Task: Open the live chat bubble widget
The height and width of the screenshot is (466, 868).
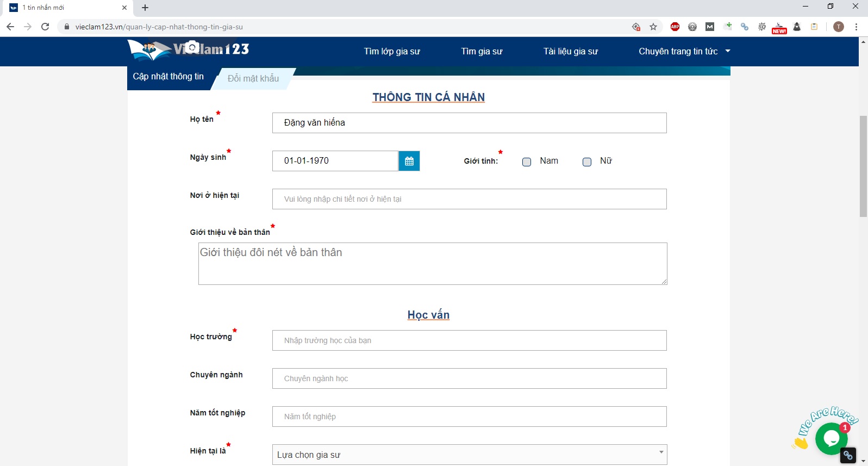Action: pyautogui.click(x=831, y=438)
